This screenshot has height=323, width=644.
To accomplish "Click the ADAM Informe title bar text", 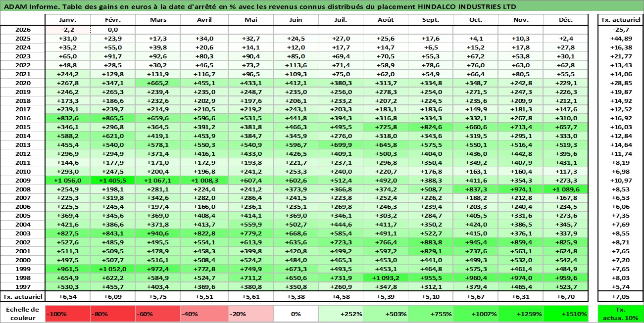I will coord(259,6).
